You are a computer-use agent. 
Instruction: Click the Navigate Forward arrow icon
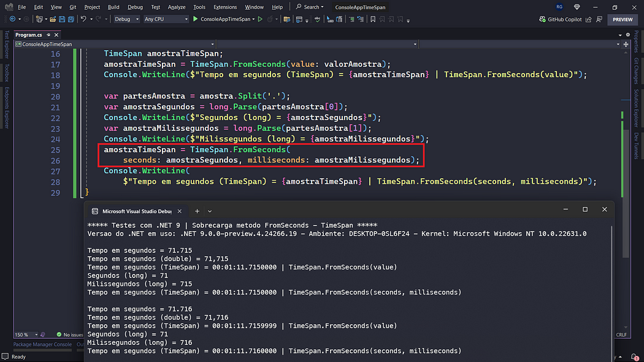[26, 19]
